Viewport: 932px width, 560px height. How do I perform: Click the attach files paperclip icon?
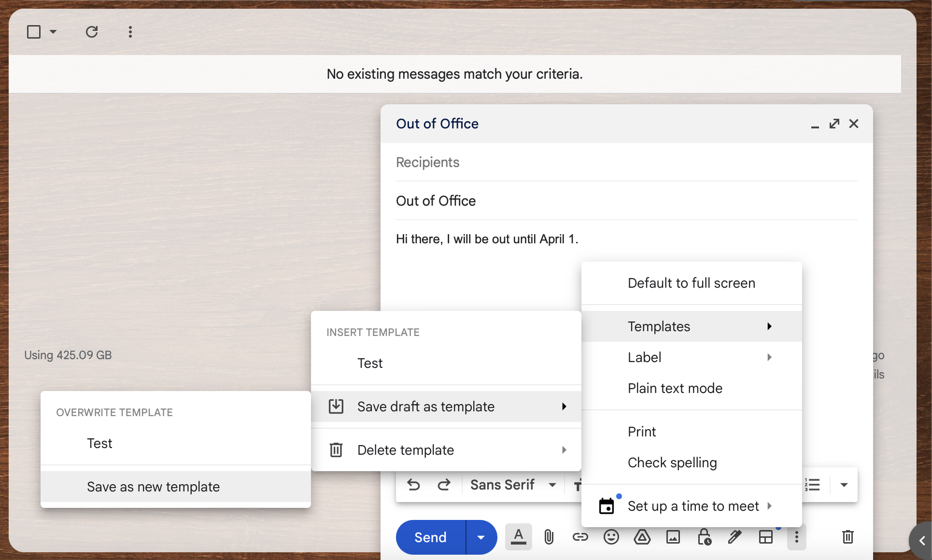(549, 537)
